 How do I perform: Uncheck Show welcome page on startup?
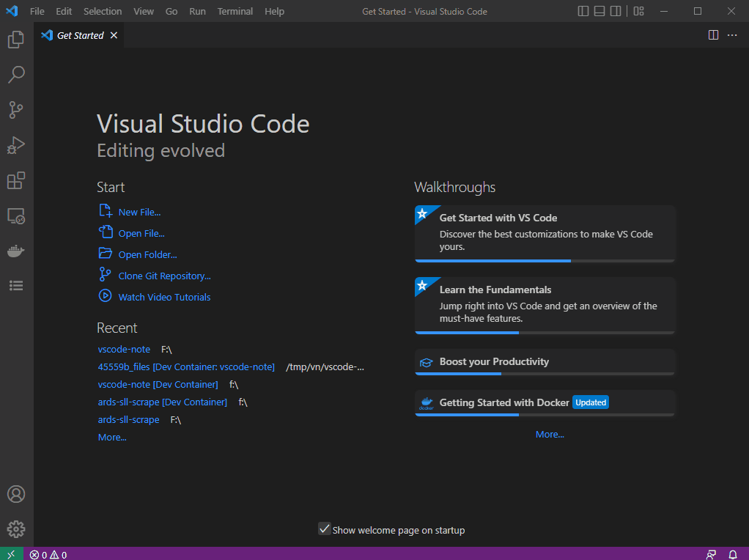[x=325, y=528]
